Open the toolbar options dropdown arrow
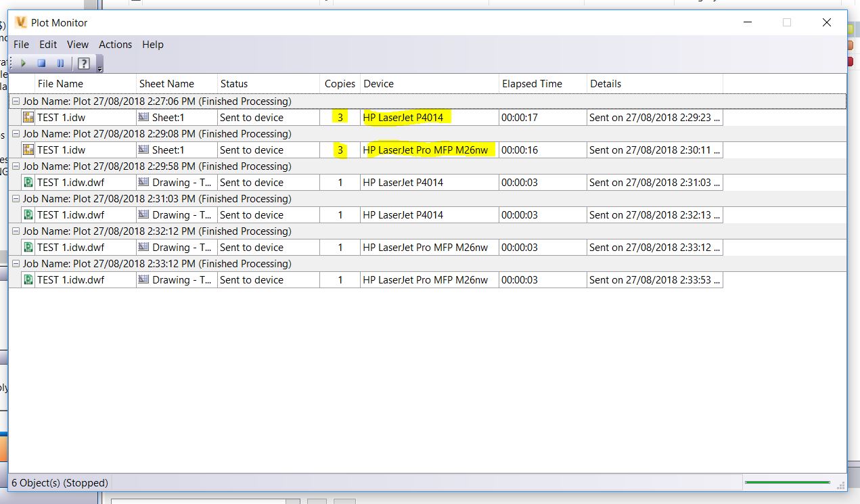The width and height of the screenshot is (860, 504). (x=99, y=67)
